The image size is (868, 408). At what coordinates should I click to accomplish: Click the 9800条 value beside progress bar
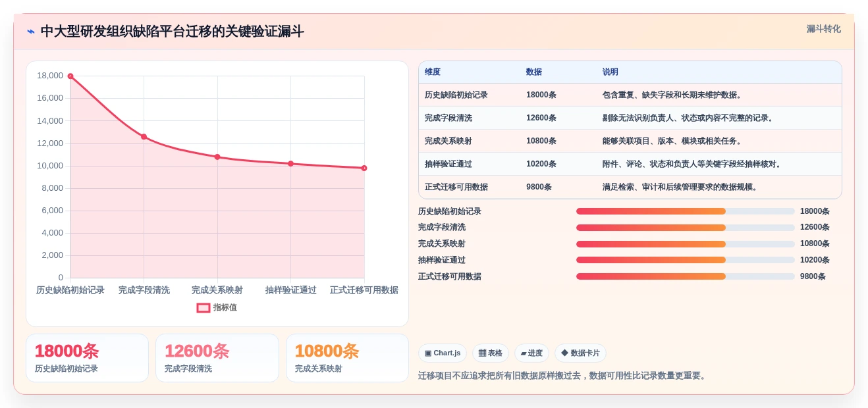coord(813,276)
